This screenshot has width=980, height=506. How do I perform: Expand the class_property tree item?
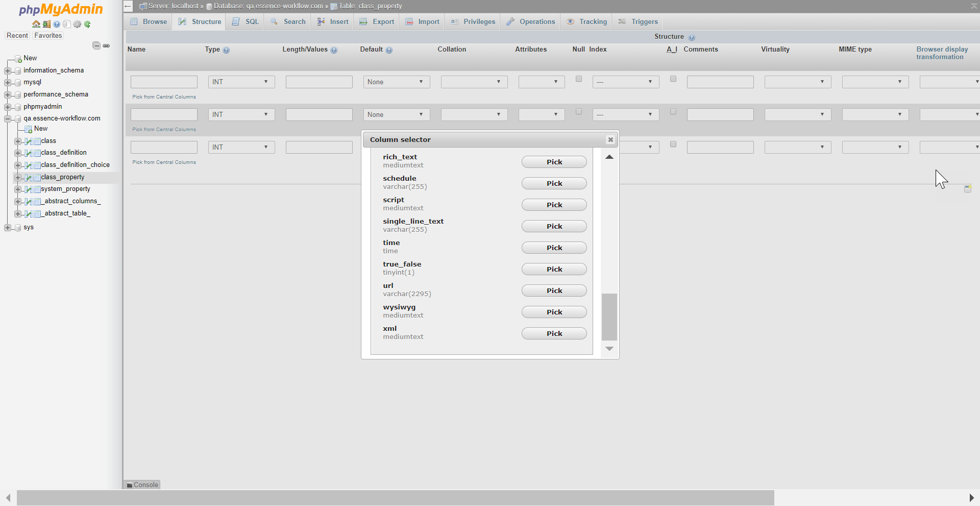[x=18, y=177]
